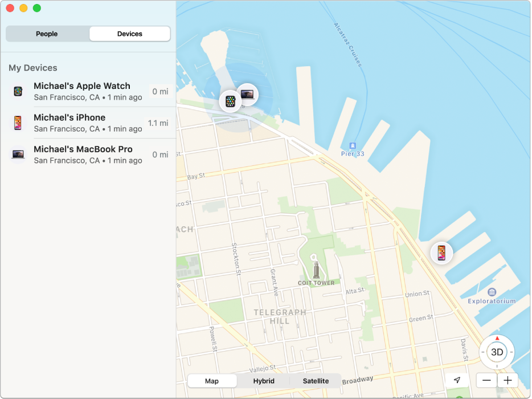Image resolution: width=532 pixels, height=399 pixels.
Task: Switch map to Hybrid view
Action: click(264, 381)
